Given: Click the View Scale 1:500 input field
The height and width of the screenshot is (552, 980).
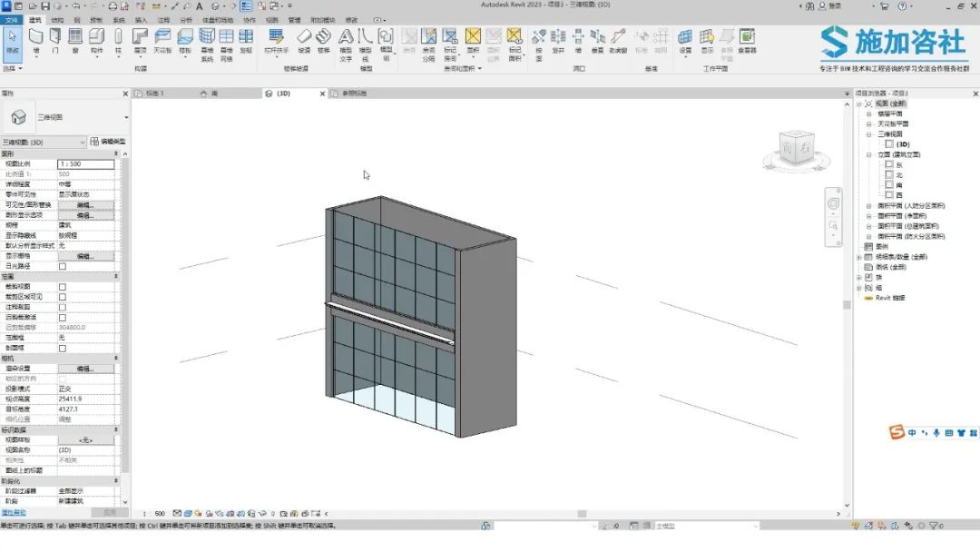Looking at the screenshot, I should [85, 163].
